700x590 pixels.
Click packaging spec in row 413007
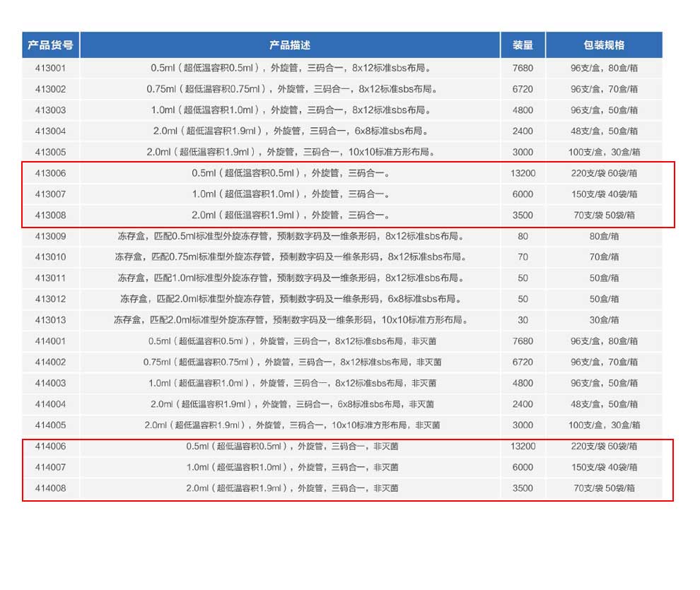pos(604,194)
